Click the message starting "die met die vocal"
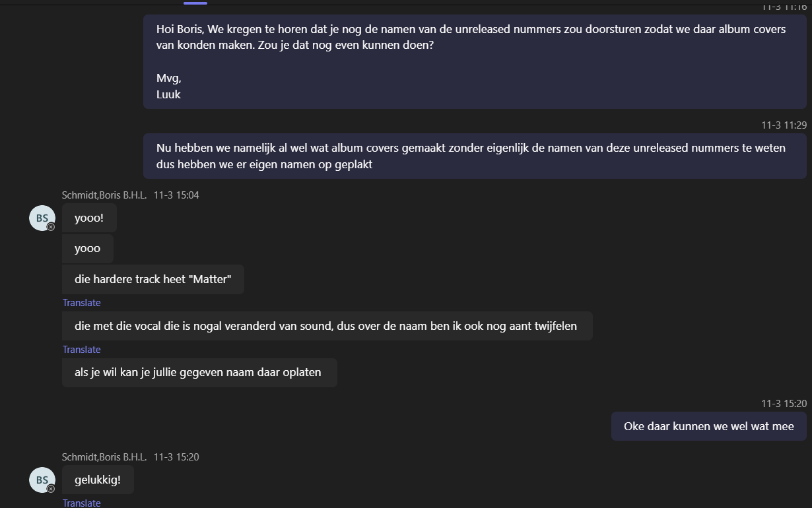This screenshot has width=812, height=508. (327, 326)
